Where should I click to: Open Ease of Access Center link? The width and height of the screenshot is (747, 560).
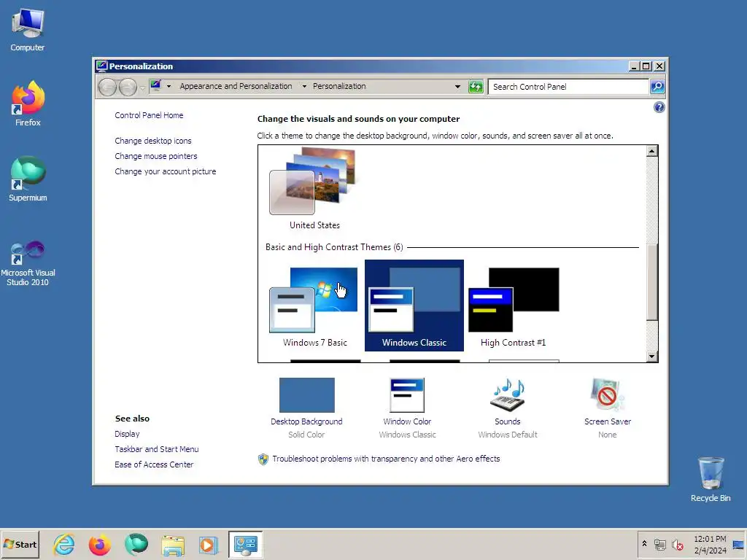154,464
